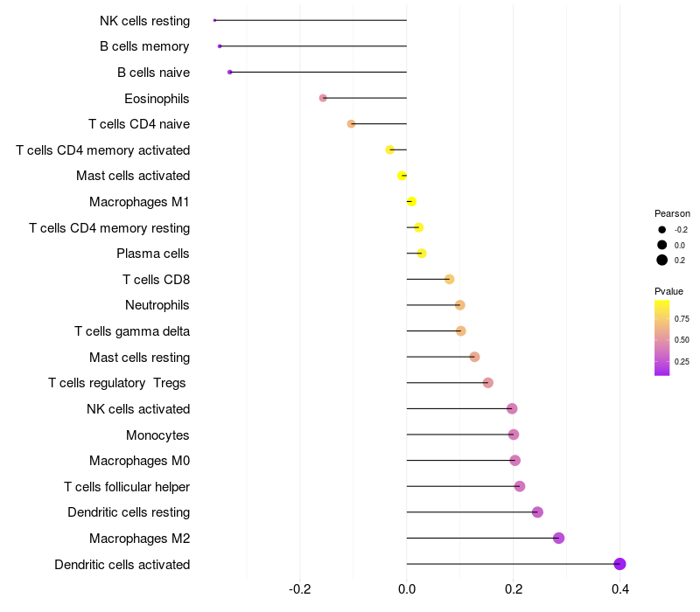
Task: Click the Plasma cells yellow dot
Action: coord(422,254)
